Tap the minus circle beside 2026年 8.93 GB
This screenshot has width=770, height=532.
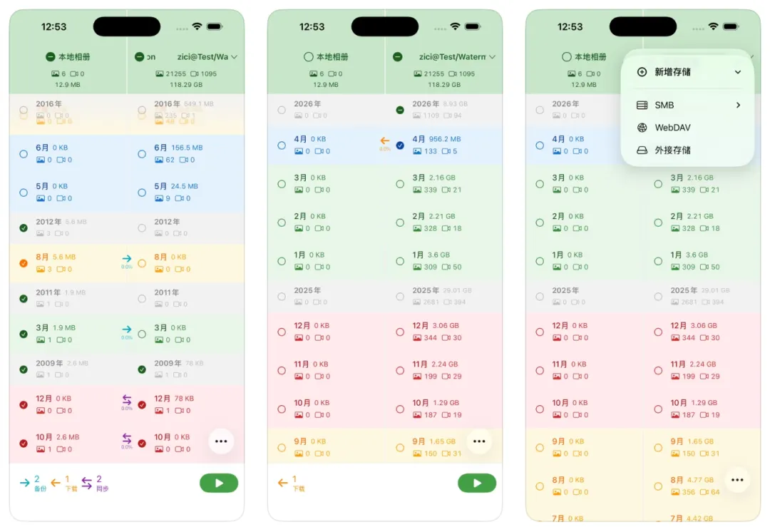click(400, 110)
